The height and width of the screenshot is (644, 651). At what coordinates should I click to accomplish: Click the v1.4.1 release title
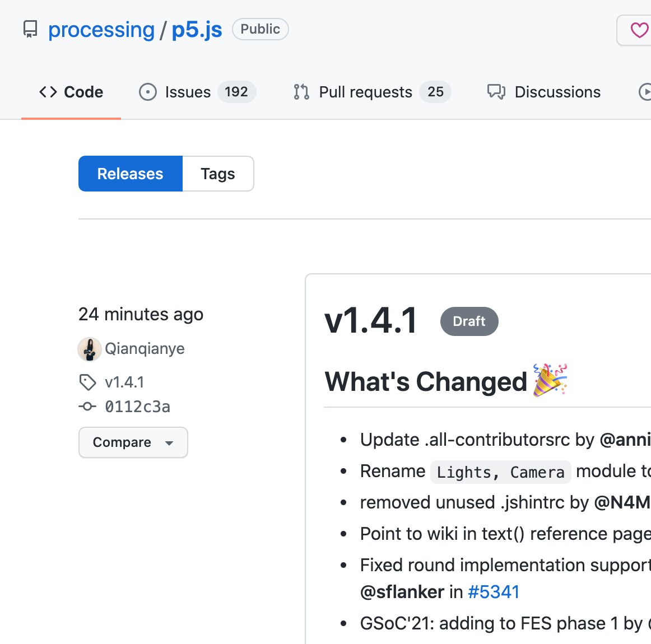371,320
